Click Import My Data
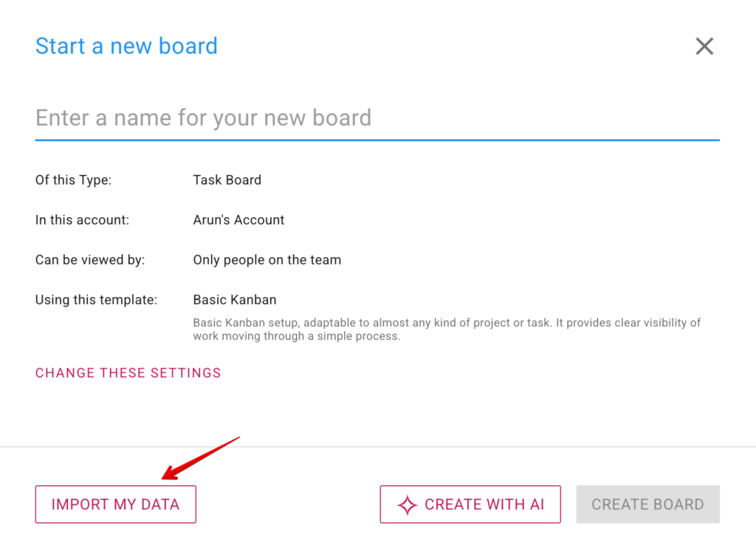 click(115, 504)
